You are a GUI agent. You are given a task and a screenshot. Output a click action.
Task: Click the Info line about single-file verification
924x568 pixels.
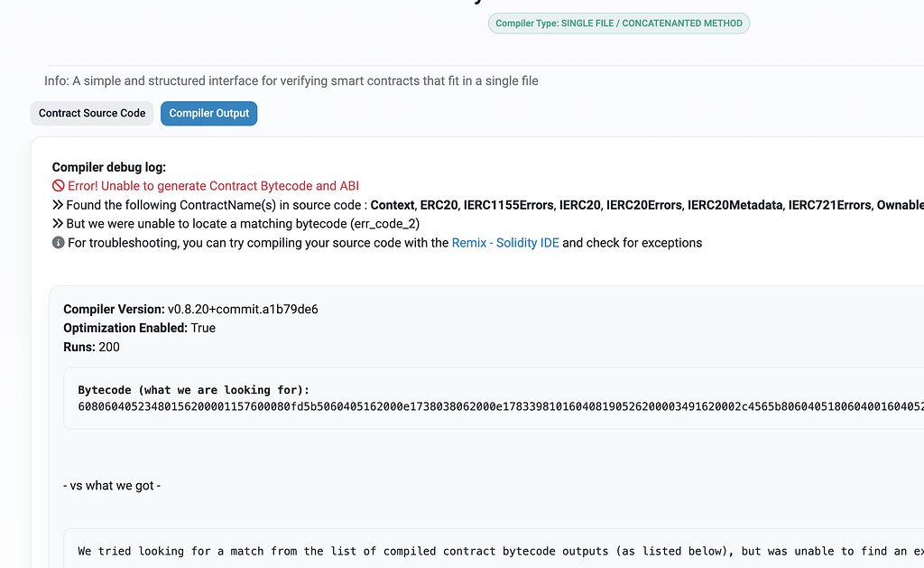[291, 81]
